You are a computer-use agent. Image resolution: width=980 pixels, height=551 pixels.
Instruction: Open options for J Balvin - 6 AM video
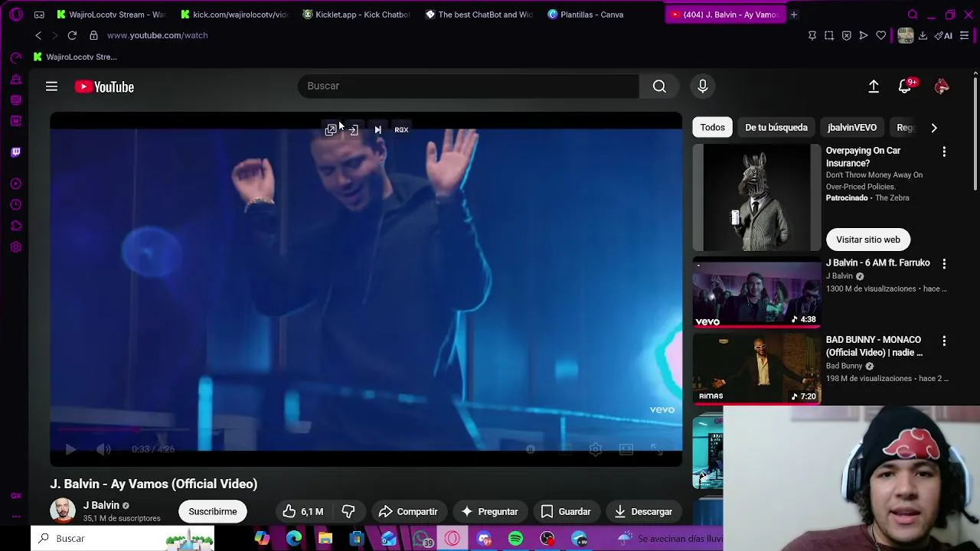(944, 263)
